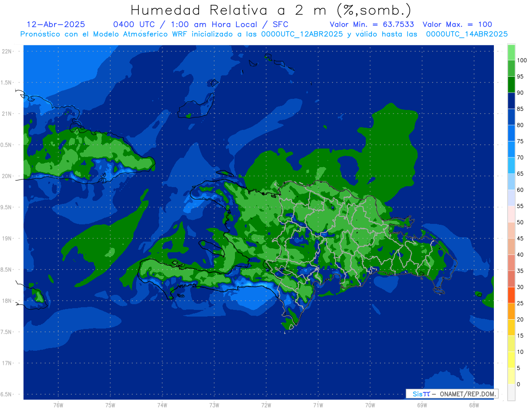
Task: Click the white legend swatch below the 0 label
Action: pyautogui.click(x=511, y=392)
